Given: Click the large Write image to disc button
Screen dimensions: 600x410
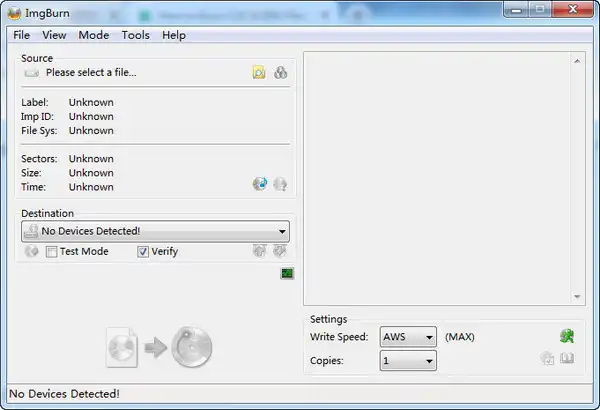Looking at the screenshot, I should tap(158, 348).
